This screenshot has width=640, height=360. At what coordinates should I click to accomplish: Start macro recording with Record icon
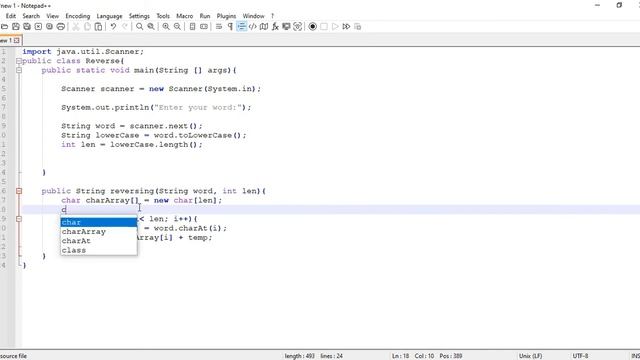[x=313, y=27]
